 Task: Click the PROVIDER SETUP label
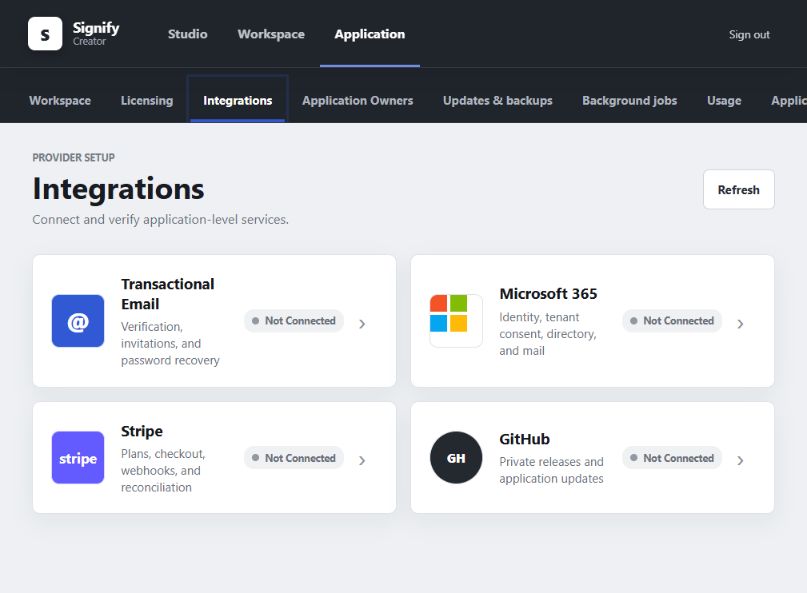74,158
